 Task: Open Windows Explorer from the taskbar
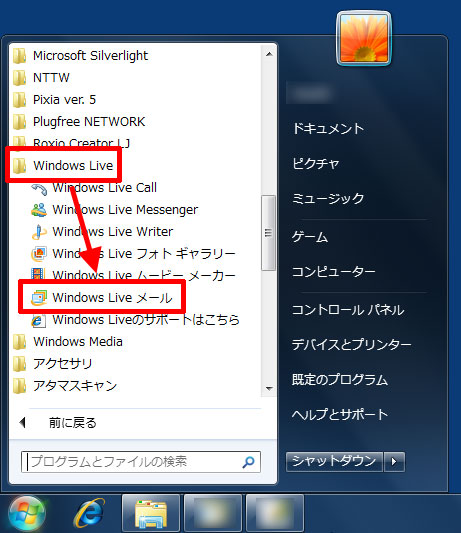[151, 513]
